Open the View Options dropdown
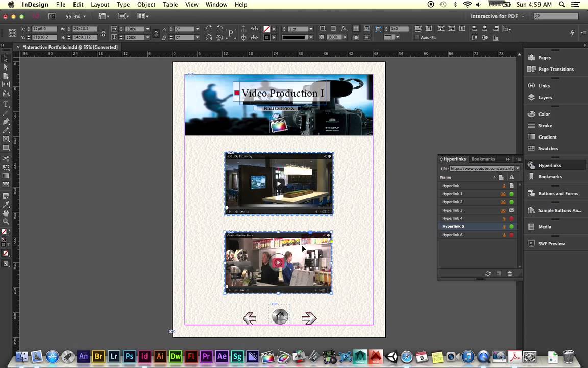 coord(104,16)
